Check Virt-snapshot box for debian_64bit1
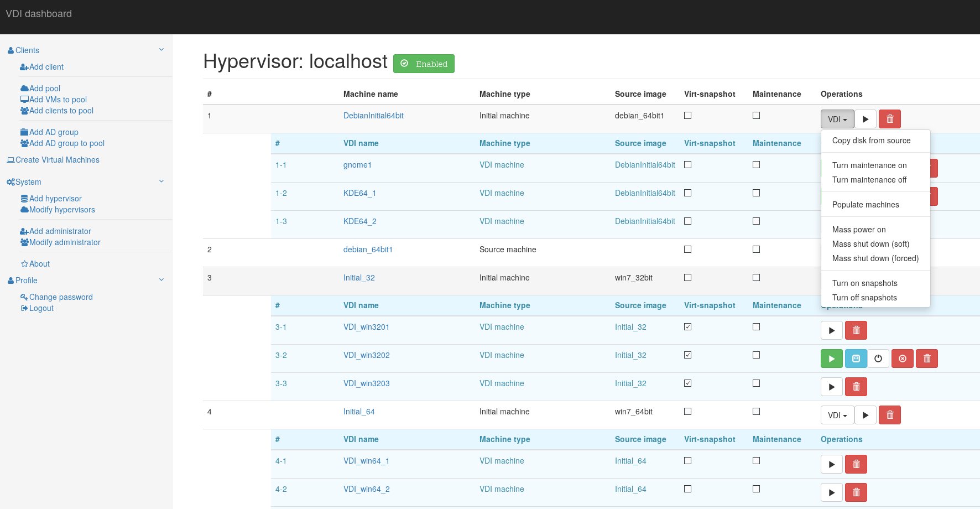 (687, 250)
